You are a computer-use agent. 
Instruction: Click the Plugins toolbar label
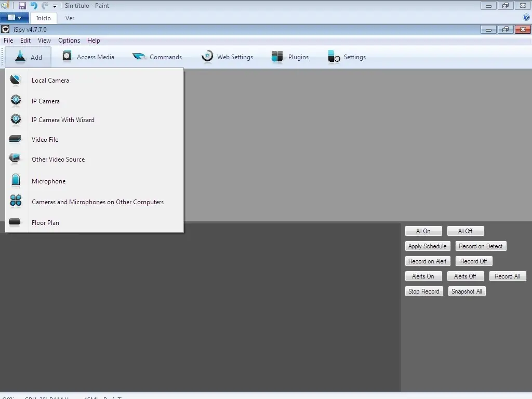(x=298, y=57)
